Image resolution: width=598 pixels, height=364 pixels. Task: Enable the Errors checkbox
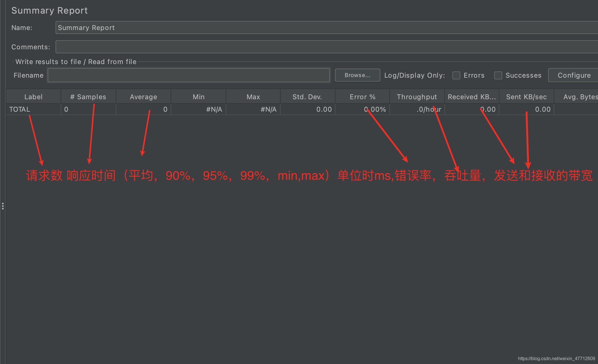click(456, 75)
